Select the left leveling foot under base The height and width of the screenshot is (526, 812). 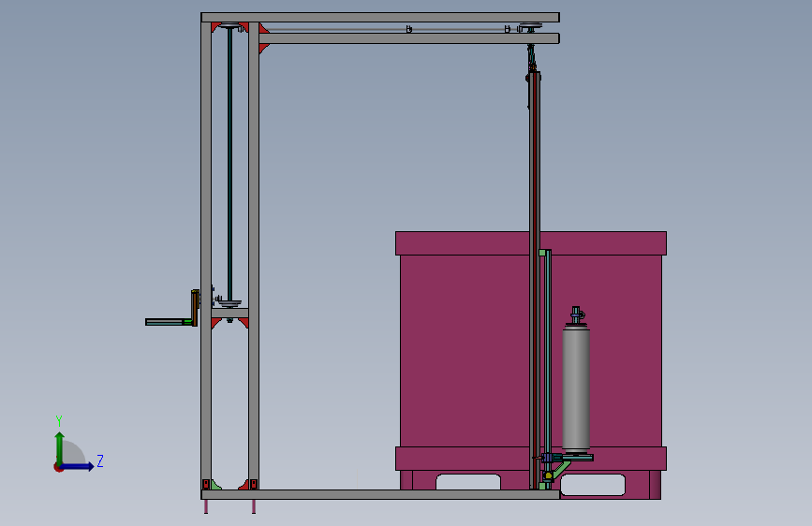(206, 506)
